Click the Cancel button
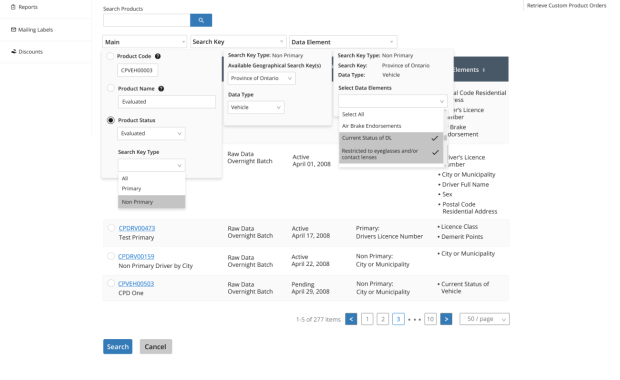 pyautogui.click(x=155, y=347)
